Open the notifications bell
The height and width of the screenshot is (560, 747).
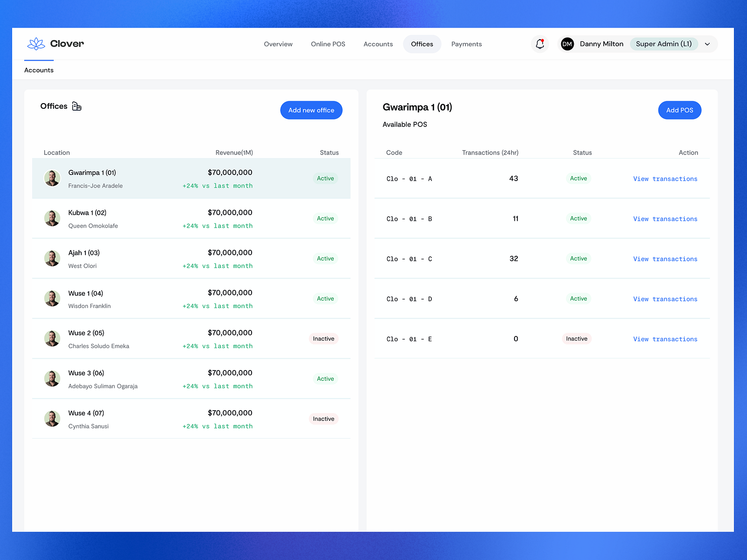(x=540, y=43)
